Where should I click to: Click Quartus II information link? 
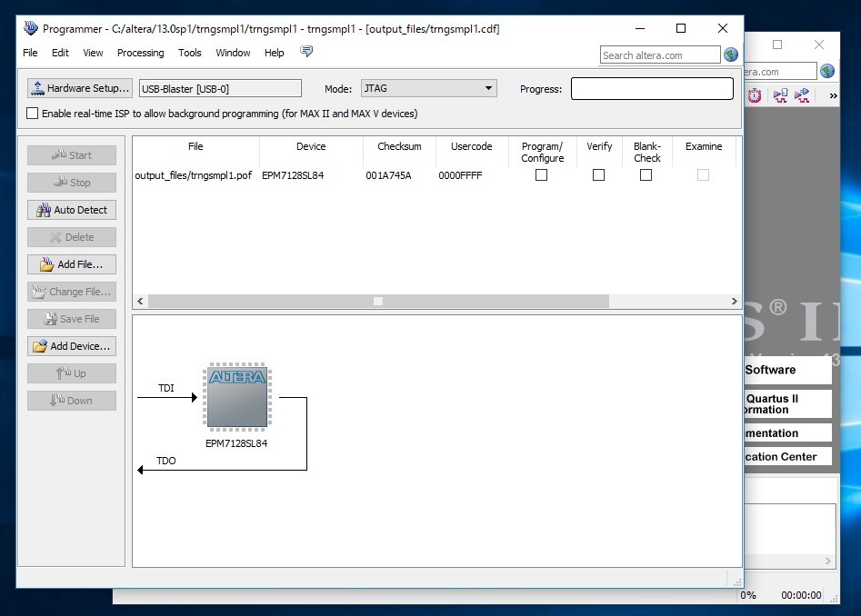click(788, 403)
